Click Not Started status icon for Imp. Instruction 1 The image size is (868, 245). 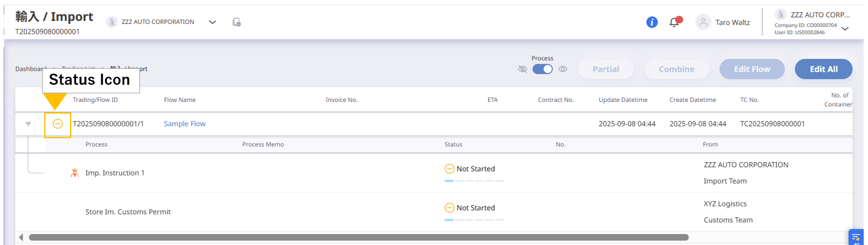[449, 169]
